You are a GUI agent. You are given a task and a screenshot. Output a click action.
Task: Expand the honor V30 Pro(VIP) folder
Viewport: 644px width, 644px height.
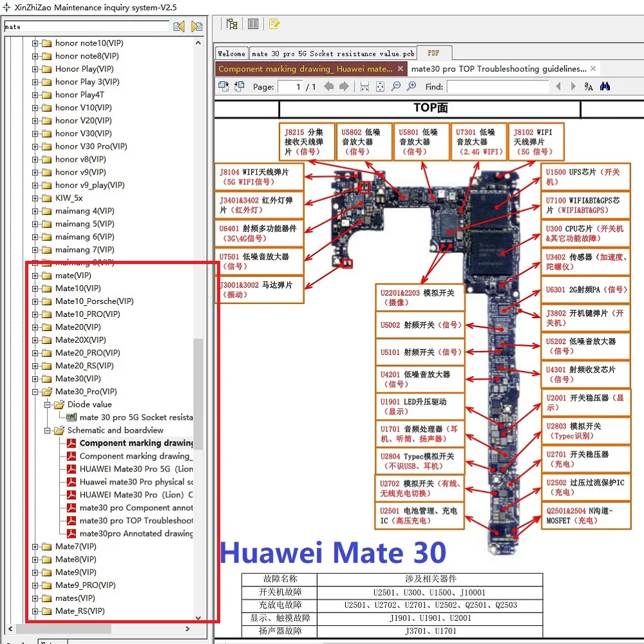35,147
